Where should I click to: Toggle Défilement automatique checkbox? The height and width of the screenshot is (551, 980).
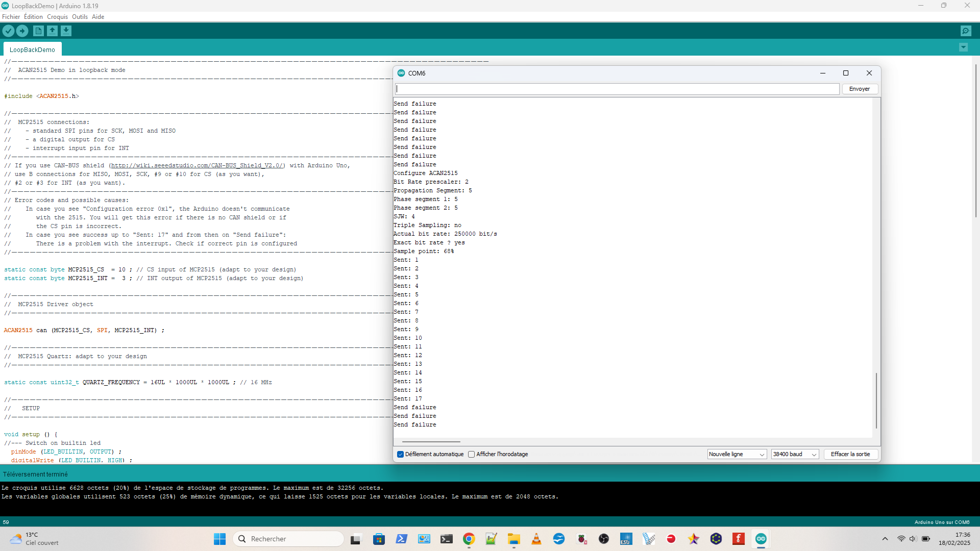(401, 455)
